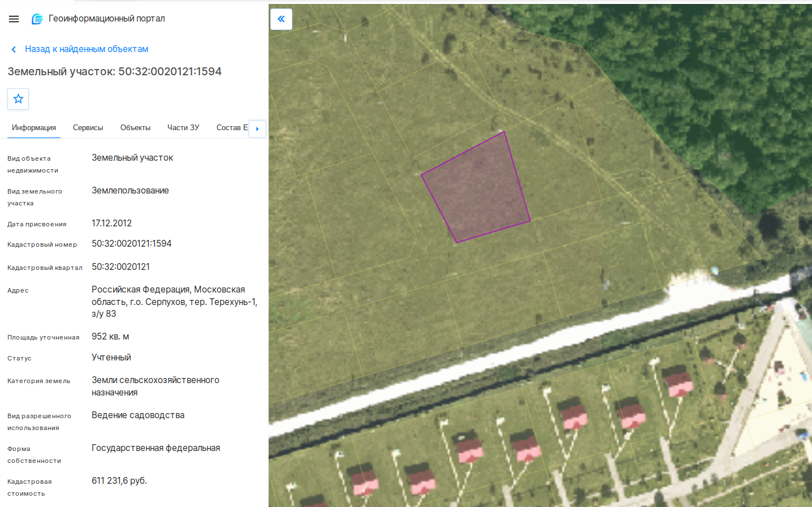The height and width of the screenshot is (507, 812).
Task: Add parcel to favorites with star icon
Action: (x=18, y=99)
